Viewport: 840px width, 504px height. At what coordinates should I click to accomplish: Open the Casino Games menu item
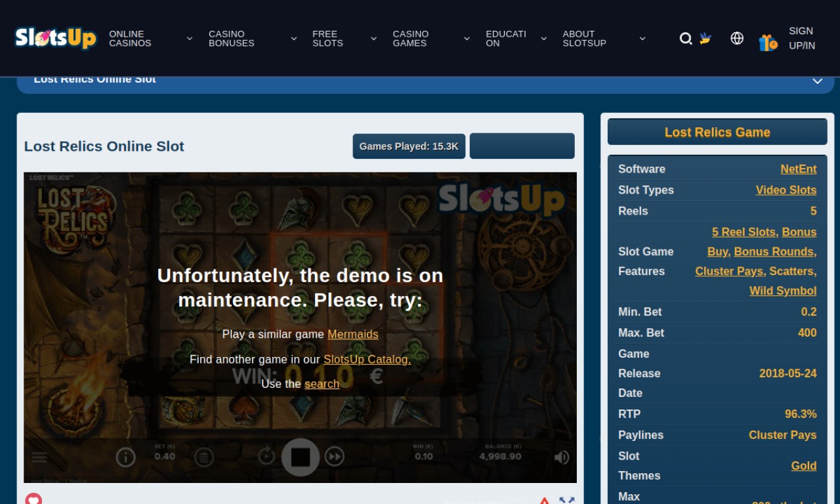[x=410, y=39]
